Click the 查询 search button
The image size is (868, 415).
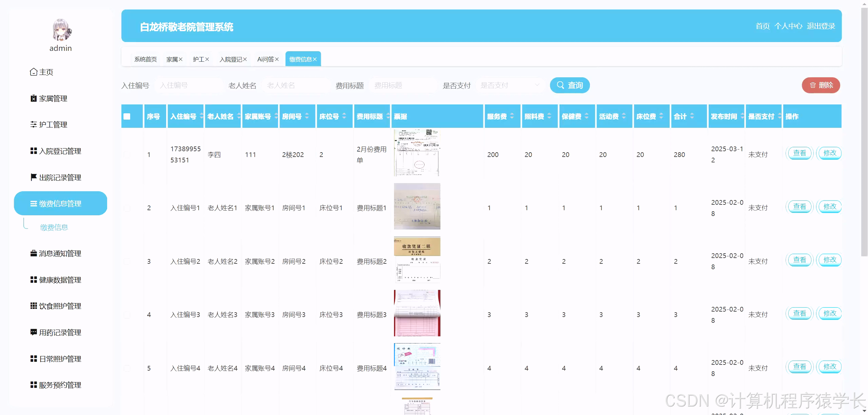(570, 85)
